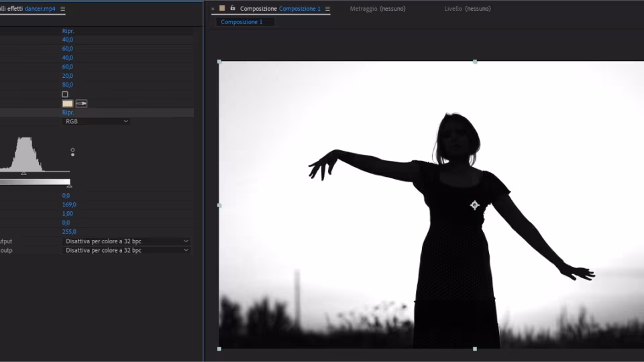Screen dimensions: 644x362
Task: Click the eyedropper beside the beige swatch
Action: click(x=81, y=103)
